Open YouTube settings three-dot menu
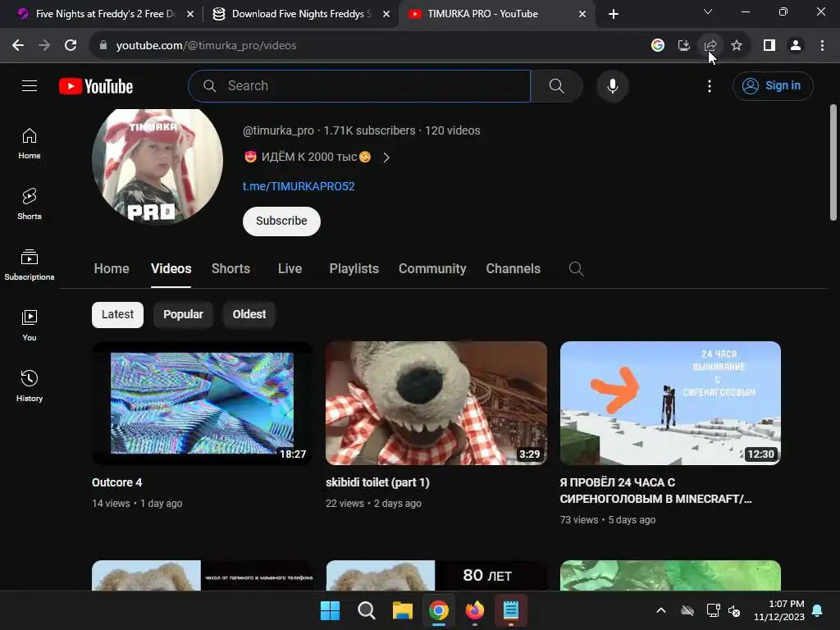 [x=710, y=85]
